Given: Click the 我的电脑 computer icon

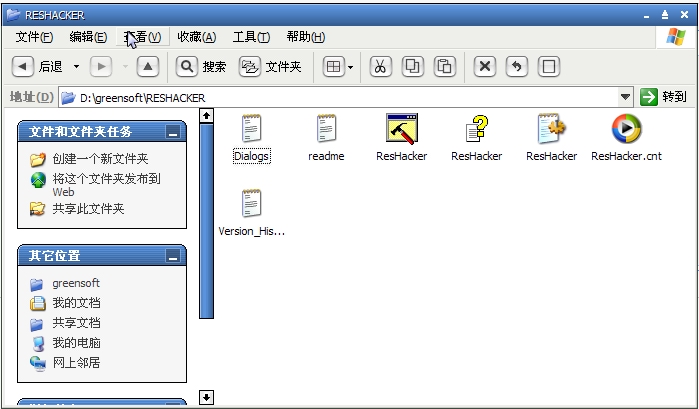Looking at the screenshot, I should pyautogui.click(x=38, y=343).
